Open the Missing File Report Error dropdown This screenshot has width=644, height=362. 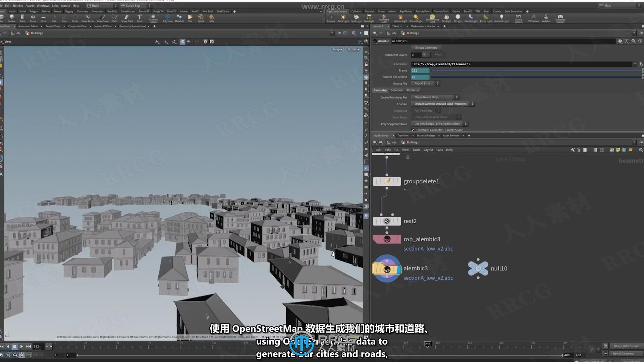426,83
